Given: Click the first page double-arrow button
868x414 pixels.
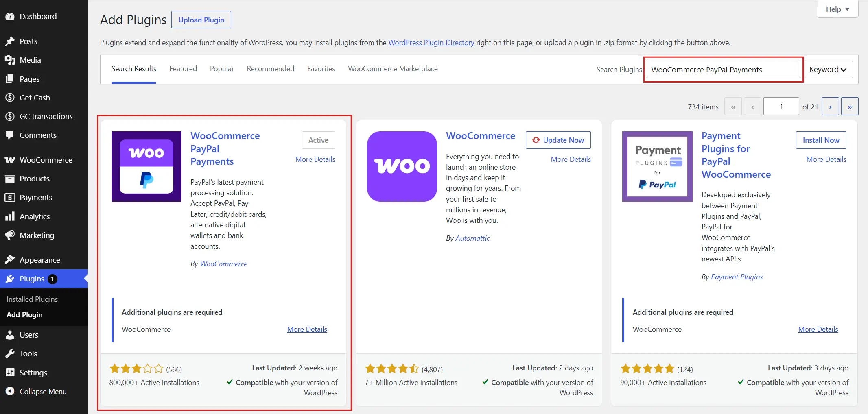Looking at the screenshot, I should pos(733,107).
